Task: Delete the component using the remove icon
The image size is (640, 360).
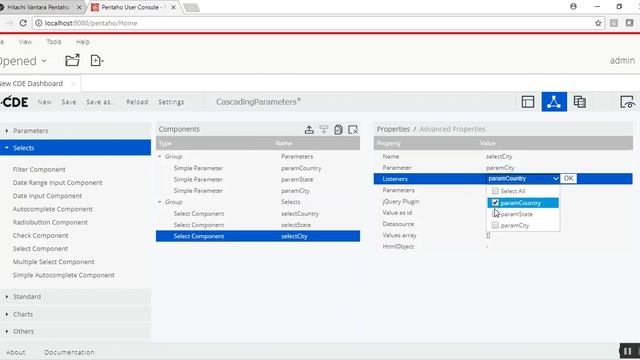Action: coord(353,130)
